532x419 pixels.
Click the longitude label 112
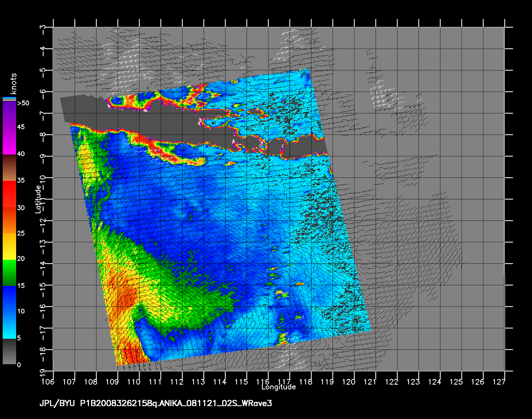[177, 382]
